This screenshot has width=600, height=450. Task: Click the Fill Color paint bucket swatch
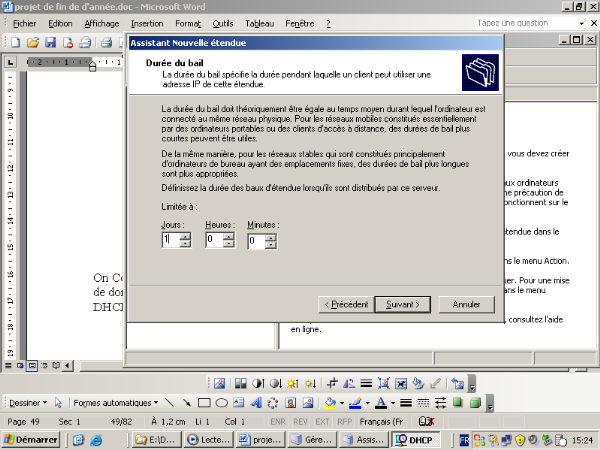(x=329, y=403)
